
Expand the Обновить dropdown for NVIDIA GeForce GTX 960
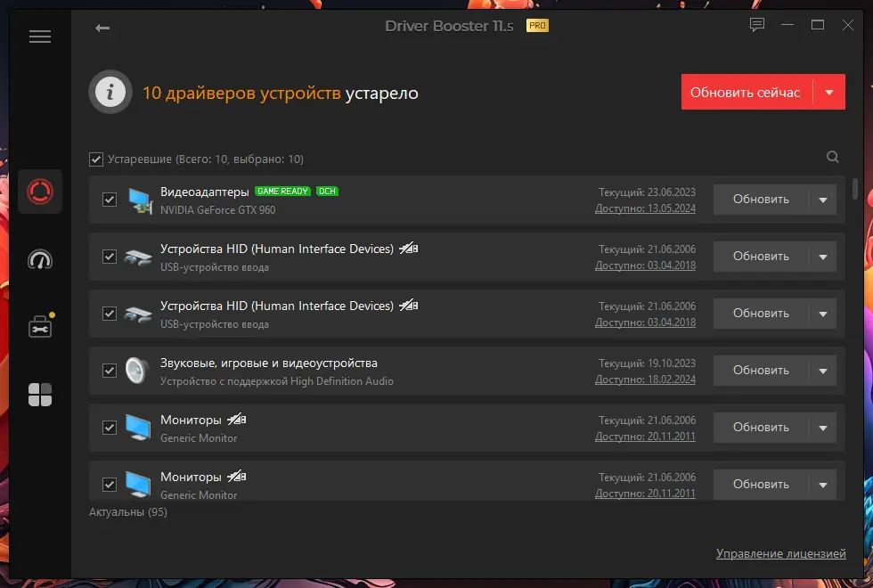tap(823, 200)
